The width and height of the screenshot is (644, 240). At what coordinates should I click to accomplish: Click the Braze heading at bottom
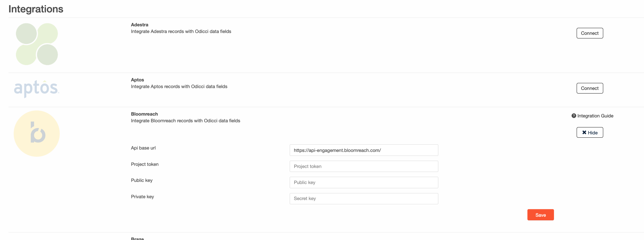click(x=137, y=238)
